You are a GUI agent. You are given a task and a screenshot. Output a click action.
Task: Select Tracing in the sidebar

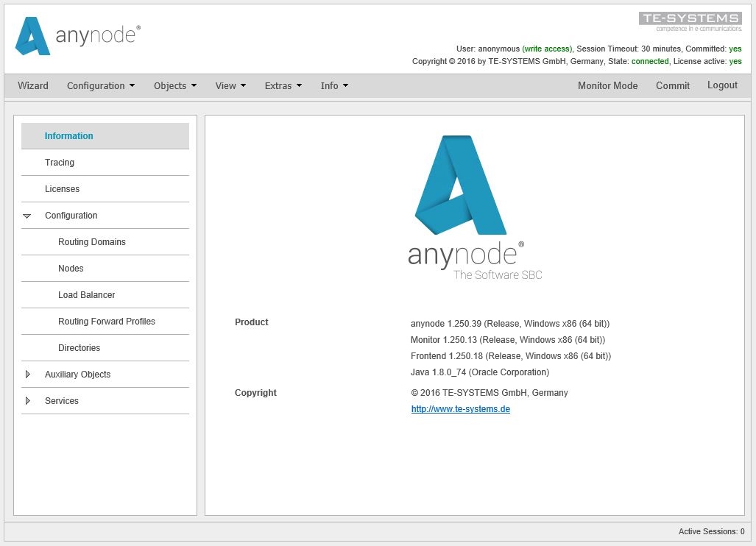coord(60,163)
